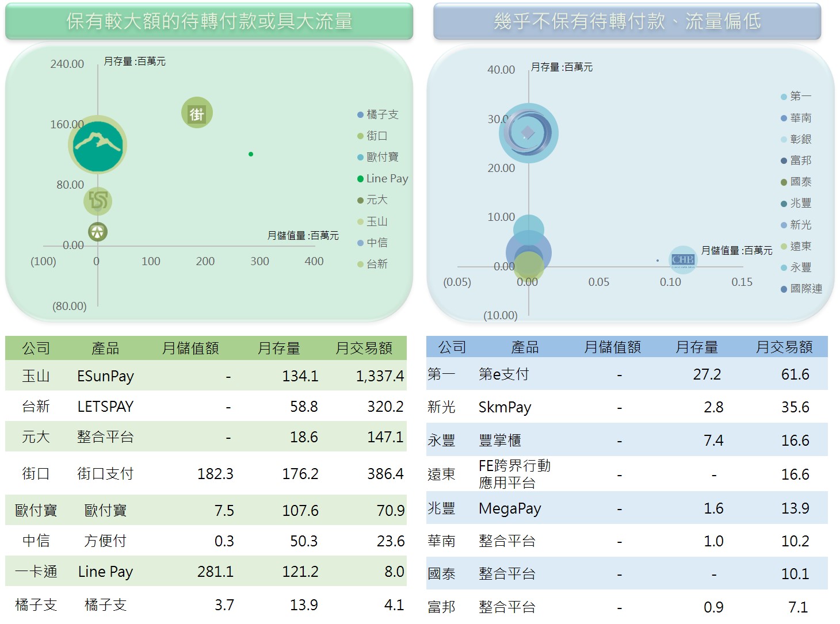
Task: Click the 元大 dark green logo bubble
Action: 98,232
